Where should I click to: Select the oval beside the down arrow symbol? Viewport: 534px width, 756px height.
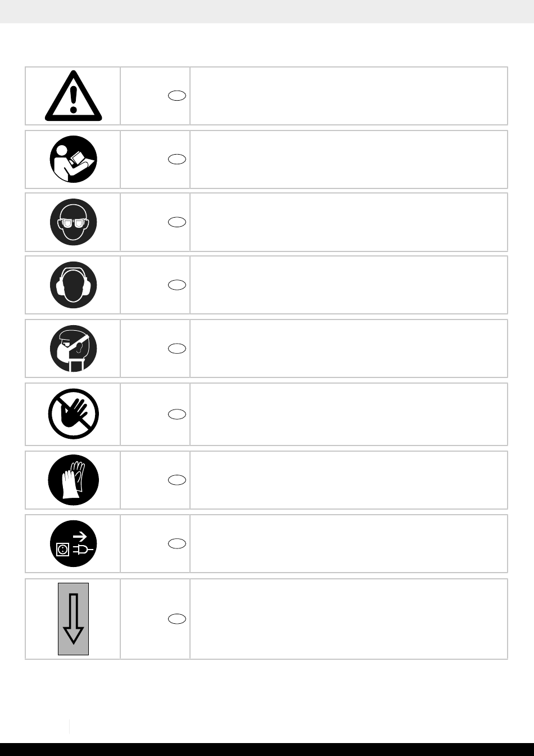pyautogui.click(x=177, y=619)
